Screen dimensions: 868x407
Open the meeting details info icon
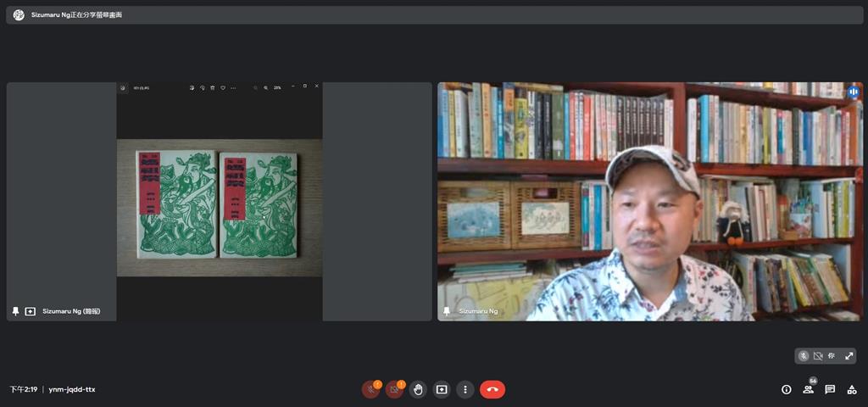click(786, 389)
